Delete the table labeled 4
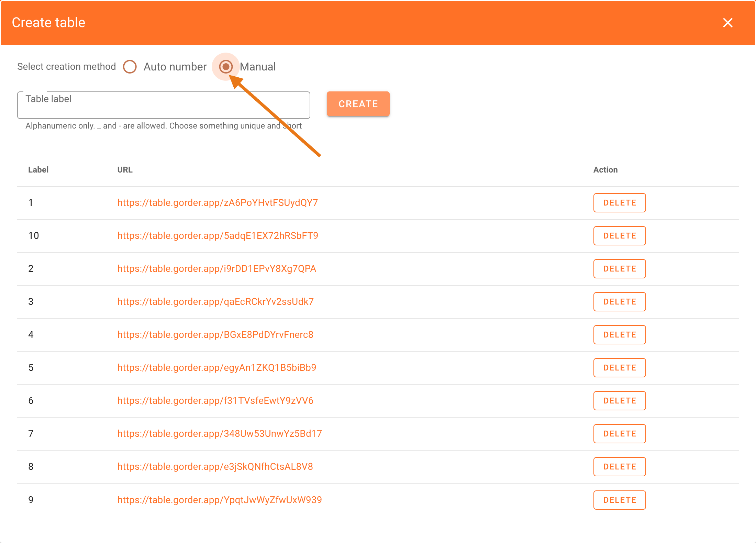756x543 pixels. (x=620, y=335)
